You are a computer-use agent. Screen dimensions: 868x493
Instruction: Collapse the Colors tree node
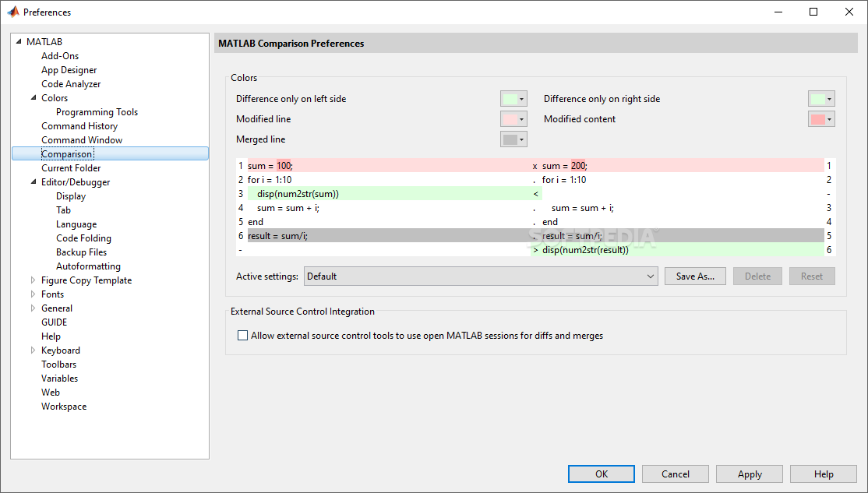[x=34, y=98]
